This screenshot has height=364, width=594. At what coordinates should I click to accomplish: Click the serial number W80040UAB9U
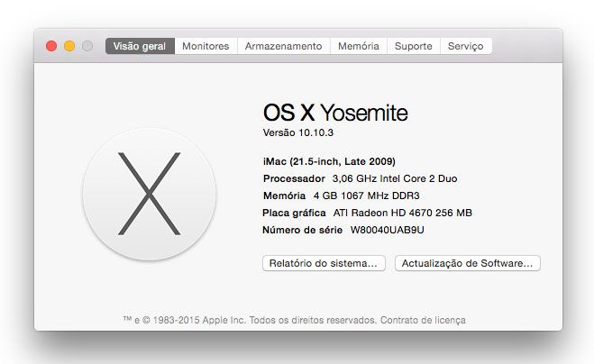tap(388, 230)
